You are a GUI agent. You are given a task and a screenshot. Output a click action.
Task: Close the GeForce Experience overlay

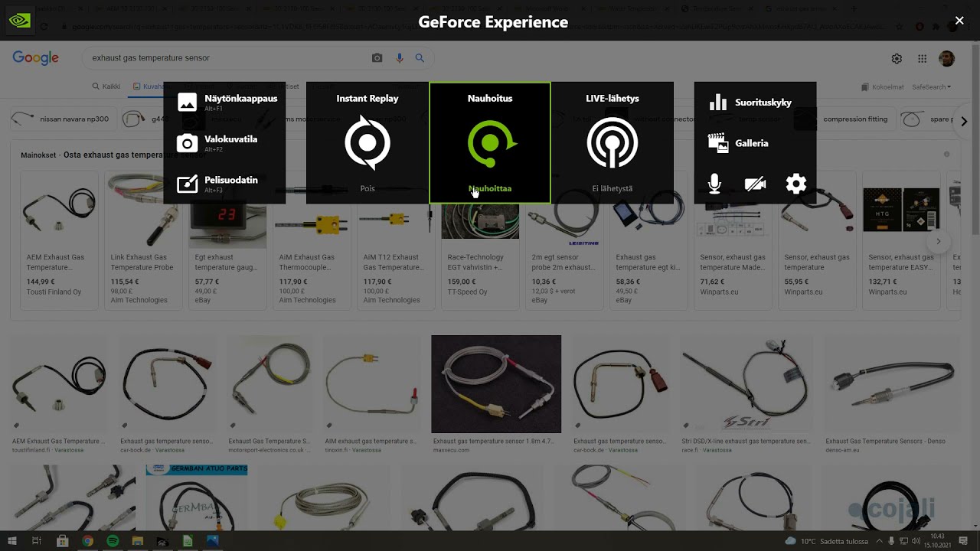[x=959, y=21]
